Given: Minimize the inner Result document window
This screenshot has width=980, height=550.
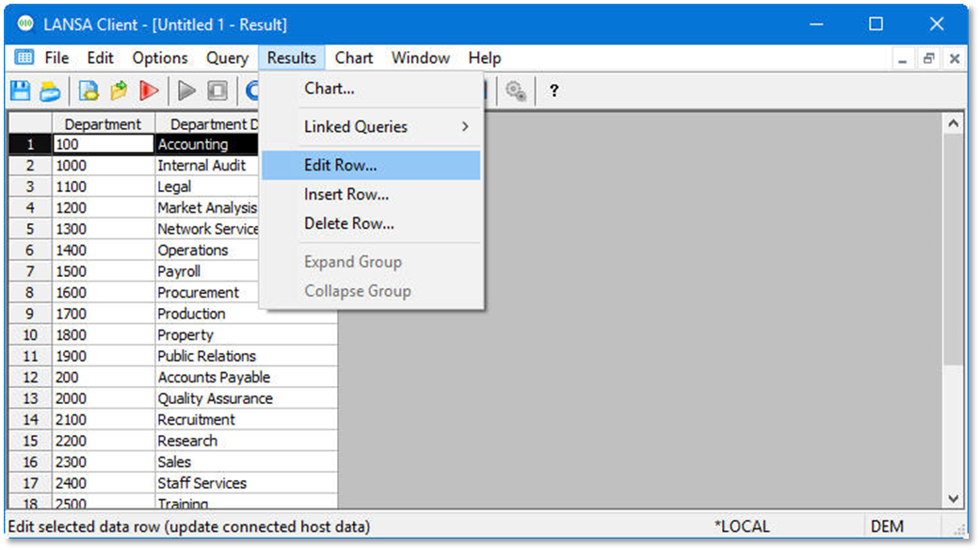Looking at the screenshot, I should tap(903, 58).
